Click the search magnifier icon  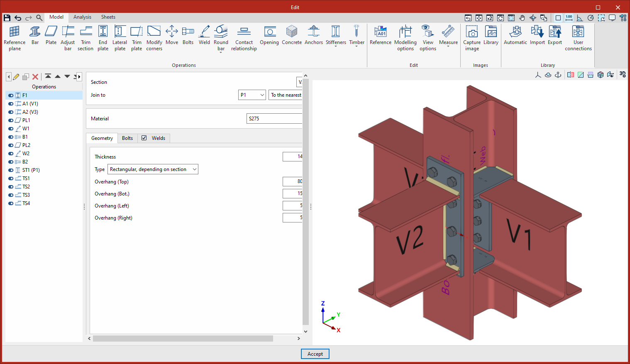[x=39, y=18]
